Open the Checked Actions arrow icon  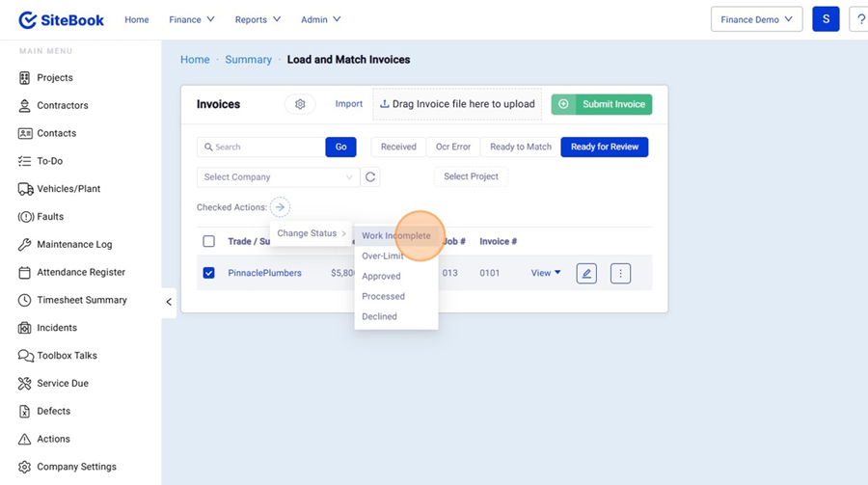pyautogui.click(x=280, y=207)
